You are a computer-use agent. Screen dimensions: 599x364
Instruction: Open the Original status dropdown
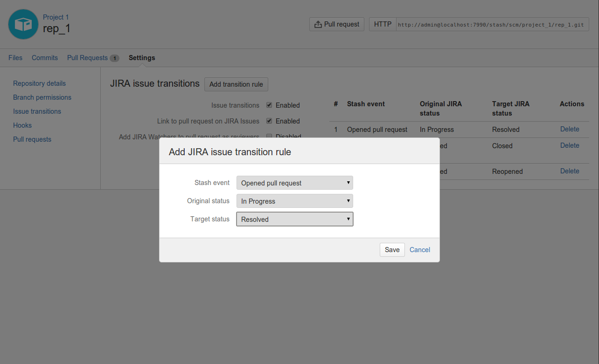295,201
